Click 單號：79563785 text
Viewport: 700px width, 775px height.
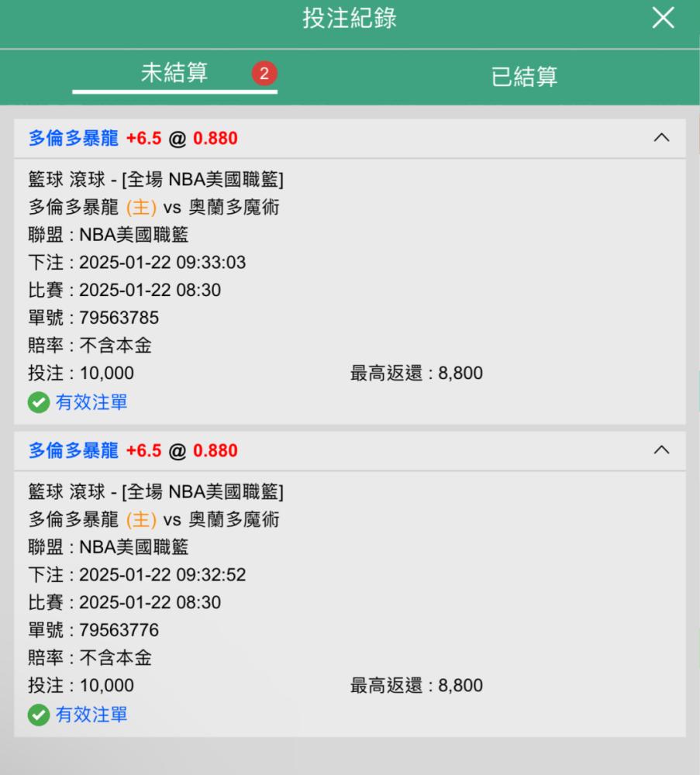[94, 317]
